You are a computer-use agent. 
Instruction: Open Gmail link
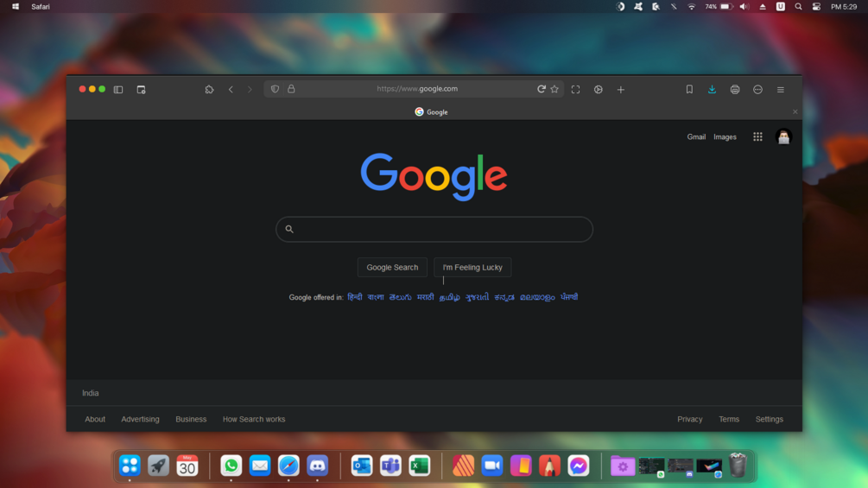coord(696,136)
